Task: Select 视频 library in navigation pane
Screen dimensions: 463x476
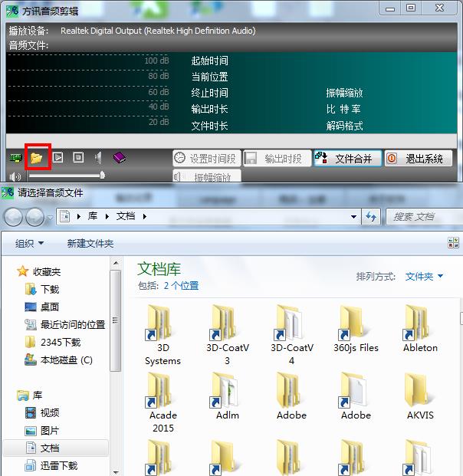Action: point(49,412)
